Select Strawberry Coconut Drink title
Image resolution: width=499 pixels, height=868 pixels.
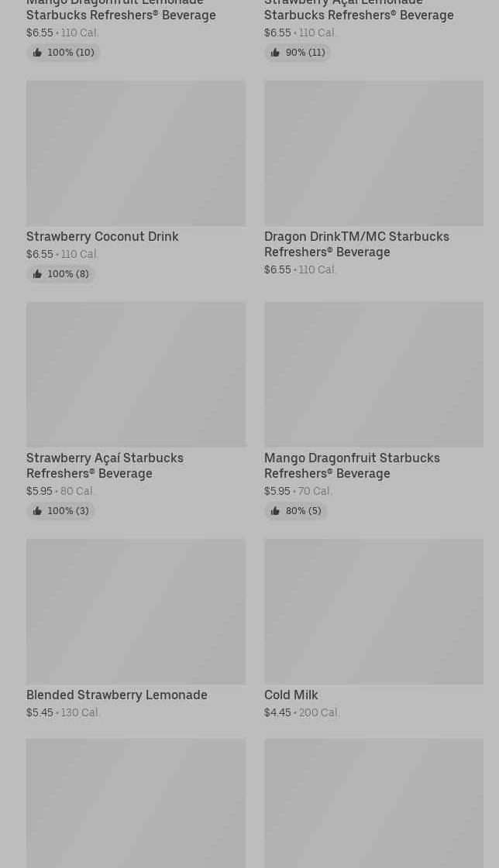102,236
